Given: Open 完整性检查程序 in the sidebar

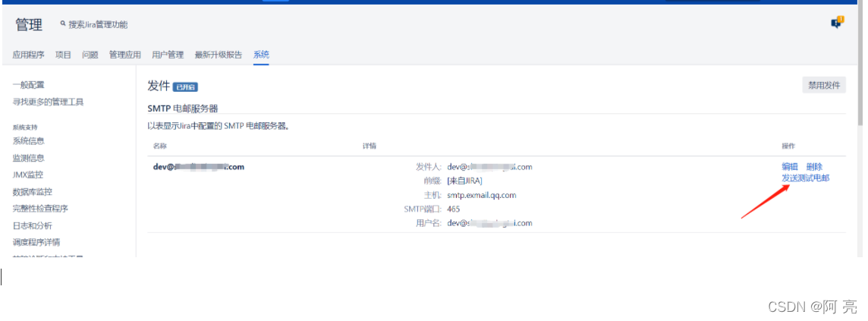Looking at the screenshot, I should click(40, 209).
